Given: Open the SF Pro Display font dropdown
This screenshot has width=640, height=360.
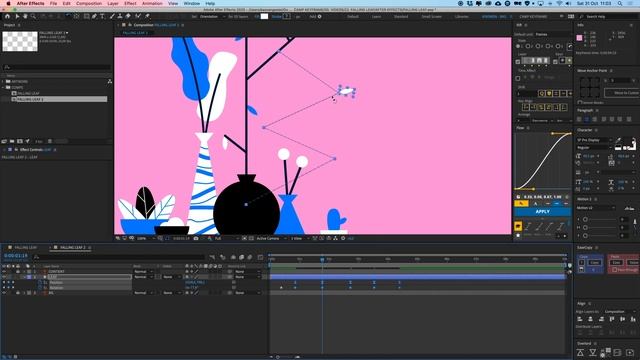Looking at the screenshot, I should tap(595, 140).
